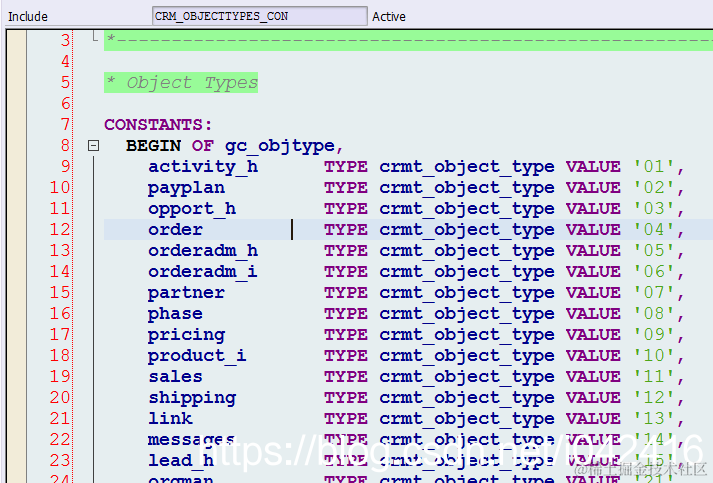The width and height of the screenshot is (713, 483).
Task: Click the shipping constant name
Action: click(x=192, y=398)
